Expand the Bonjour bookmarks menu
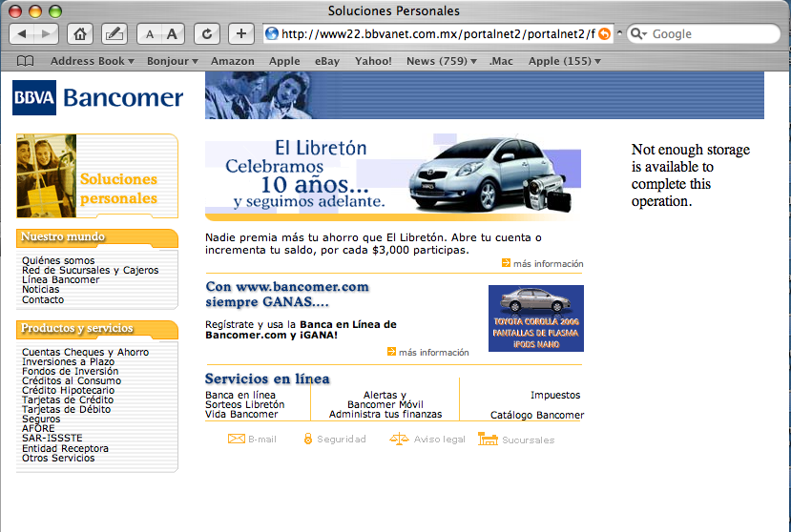 point(173,61)
